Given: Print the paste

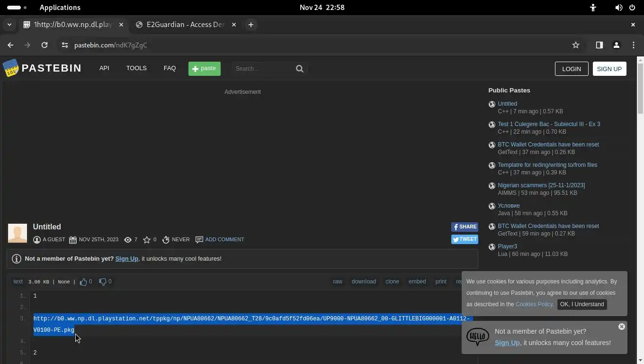Looking at the screenshot, I should [441, 282].
